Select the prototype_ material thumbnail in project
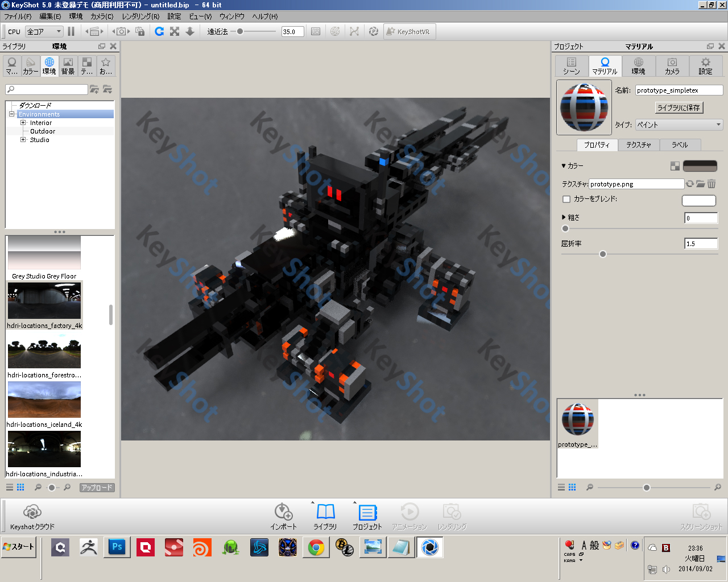The height and width of the screenshot is (582, 728). 578,424
